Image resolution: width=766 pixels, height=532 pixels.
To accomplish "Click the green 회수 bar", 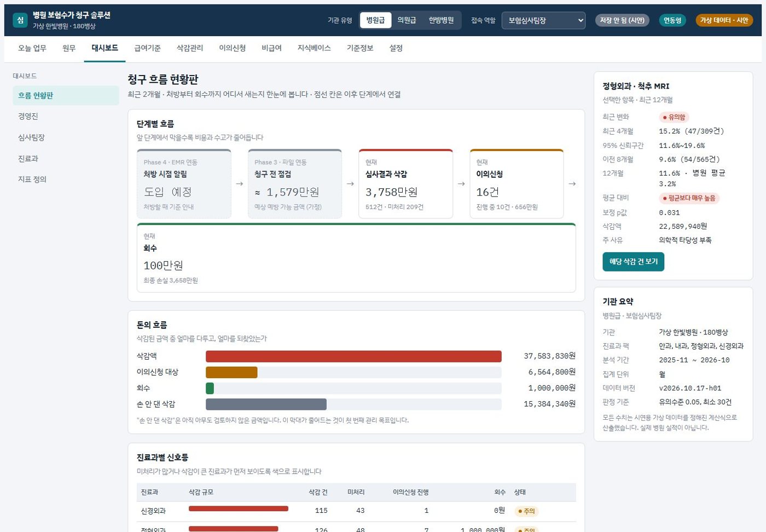I will [x=210, y=388].
